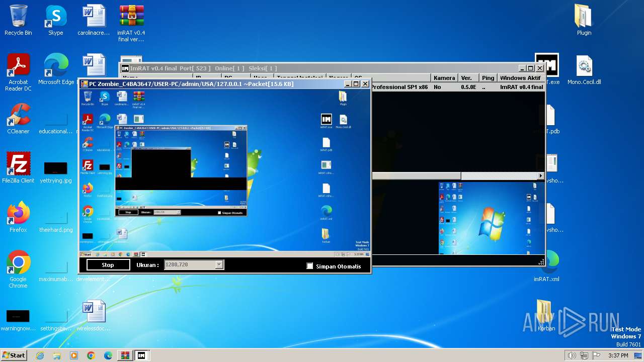Image resolution: width=644 pixels, height=362 pixels.
Task: Click the Ping column header in imRAT
Action: click(x=488, y=78)
